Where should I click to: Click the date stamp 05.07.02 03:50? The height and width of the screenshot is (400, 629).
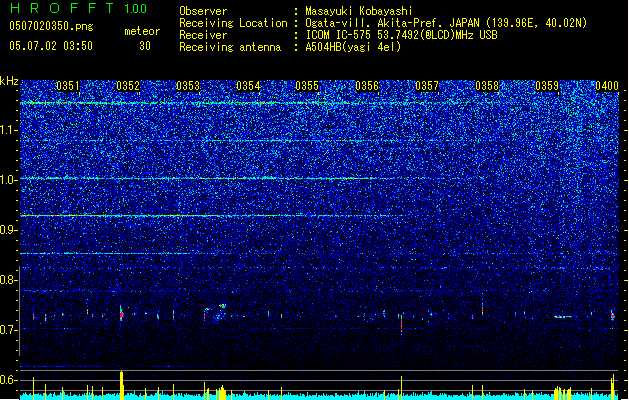(51, 46)
